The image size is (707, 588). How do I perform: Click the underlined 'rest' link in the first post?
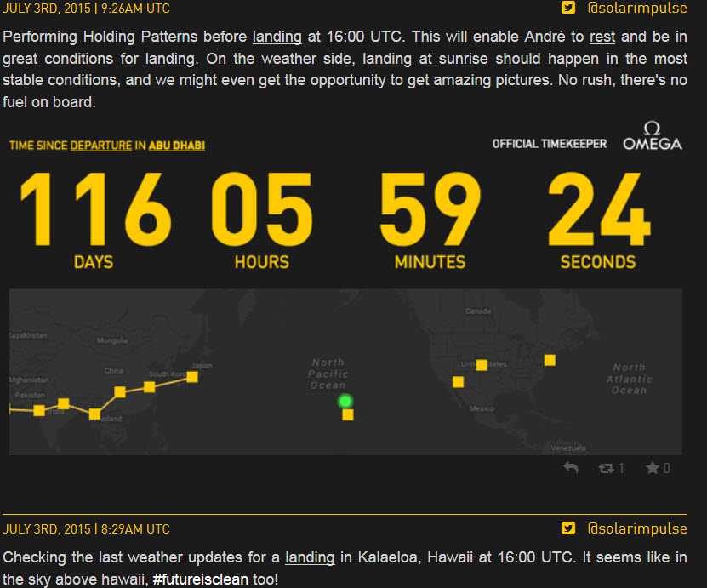pyautogui.click(x=602, y=37)
